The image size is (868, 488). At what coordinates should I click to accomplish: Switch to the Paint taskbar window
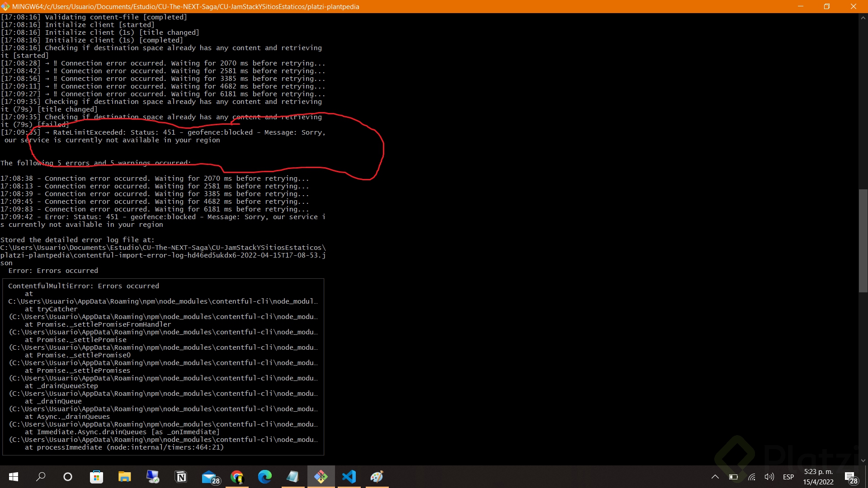(377, 477)
